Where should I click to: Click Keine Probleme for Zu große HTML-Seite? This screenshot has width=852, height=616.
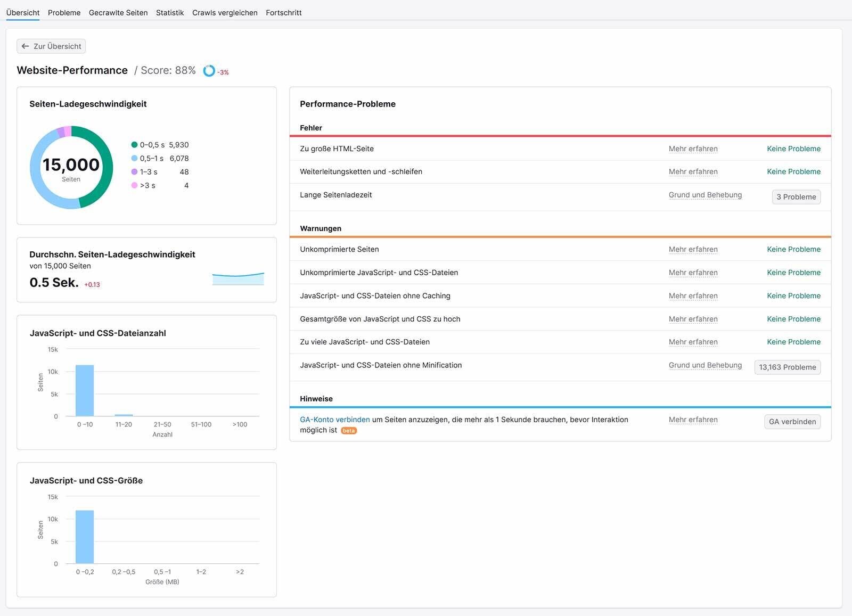tap(793, 149)
